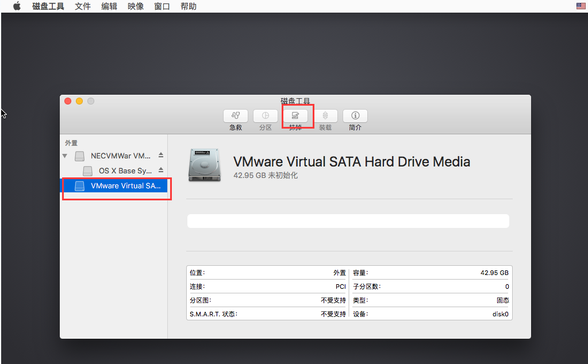Screen dimensions: 588x364
Task: Eject the NECVMWar VM disk
Action: tap(161, 155)
